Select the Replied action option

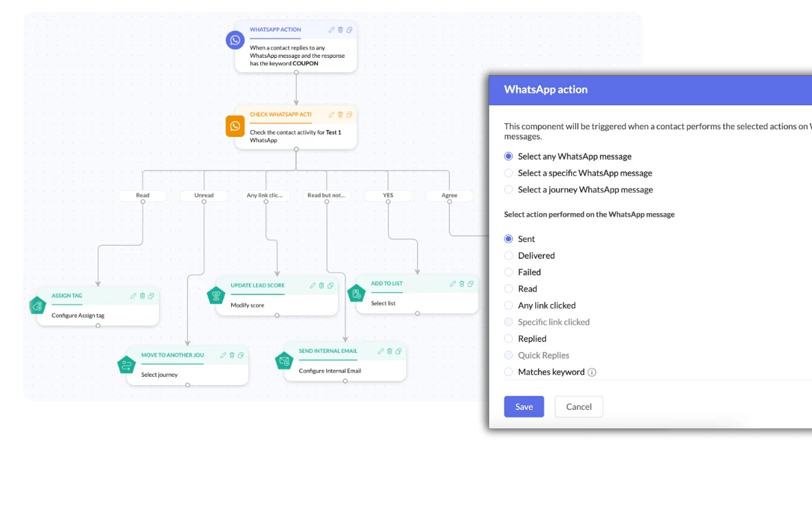pos(509,339)
